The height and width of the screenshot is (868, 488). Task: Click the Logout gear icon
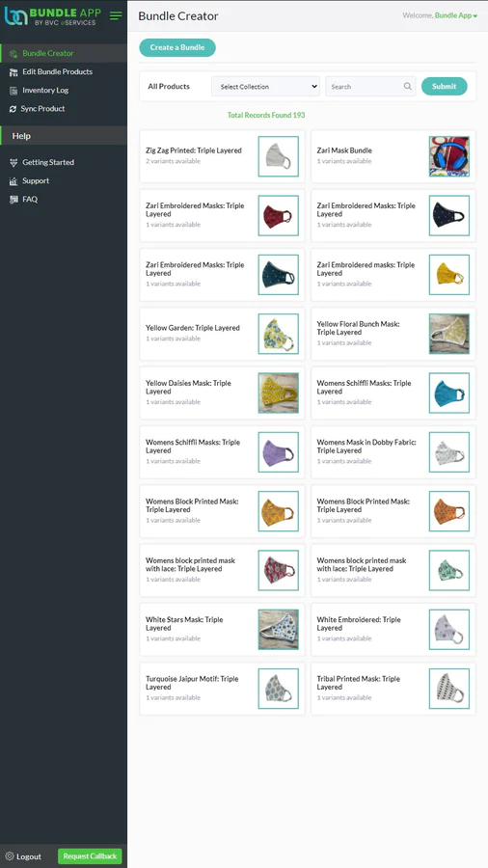pyautogui.click(x=10, y=855)
